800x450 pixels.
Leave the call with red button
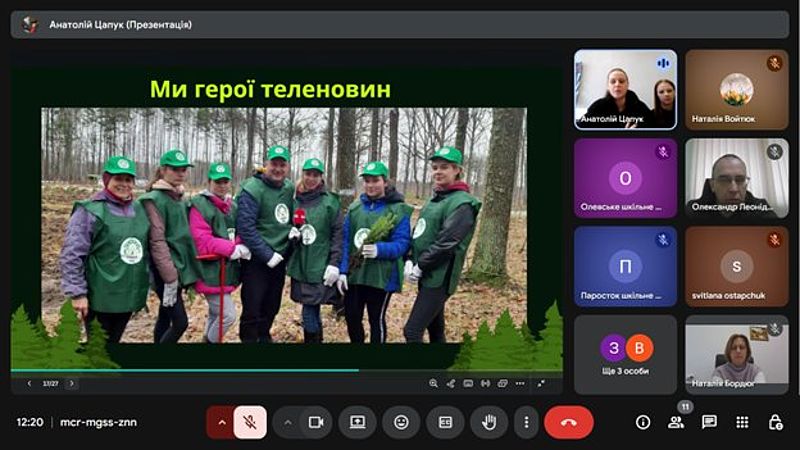coord(569,422)
